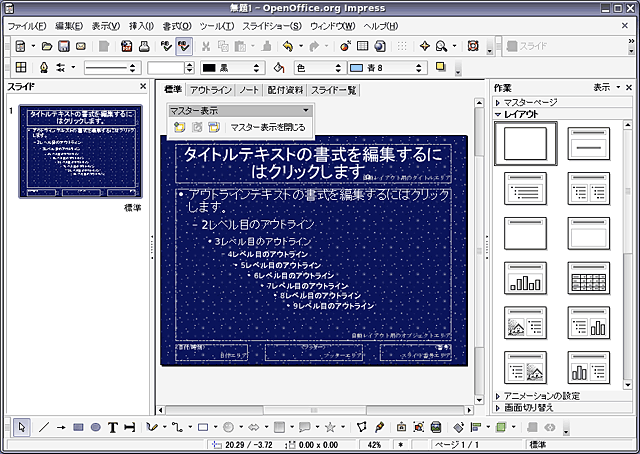Select the Rectangle drawing tool
Image resolution: width=640 pixels, height=454 pixels.
point(79,427)
